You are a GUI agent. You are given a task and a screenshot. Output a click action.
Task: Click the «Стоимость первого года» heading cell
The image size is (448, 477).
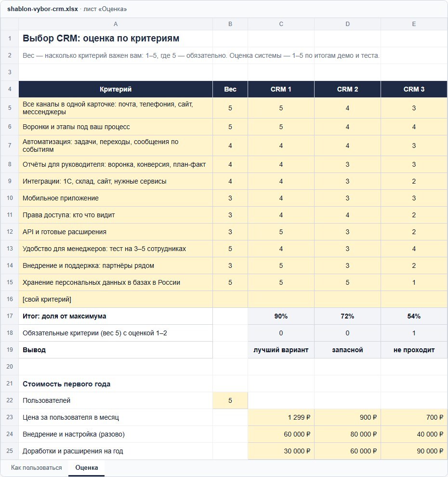116,384
